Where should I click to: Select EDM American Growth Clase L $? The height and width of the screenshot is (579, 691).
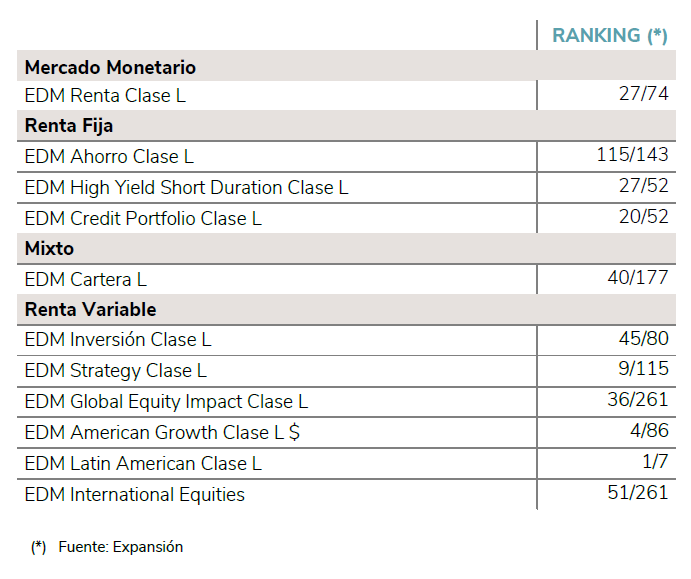point(163,433)
